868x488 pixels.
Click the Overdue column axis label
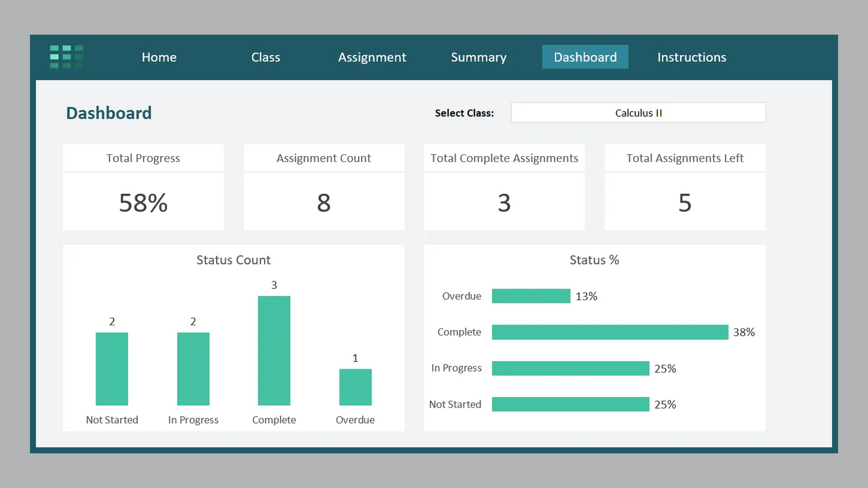356,420
